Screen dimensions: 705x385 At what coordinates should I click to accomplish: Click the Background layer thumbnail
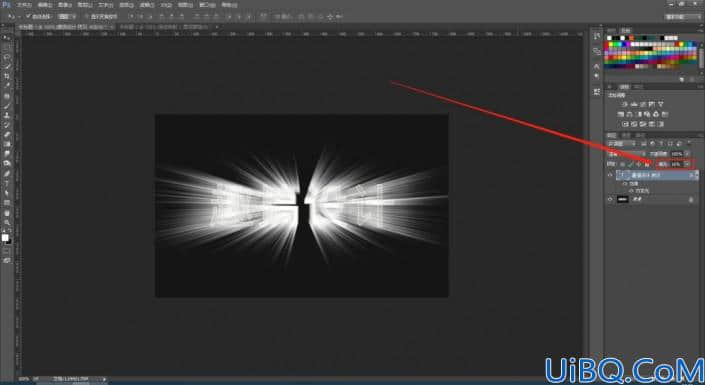(x=623, y=199)
